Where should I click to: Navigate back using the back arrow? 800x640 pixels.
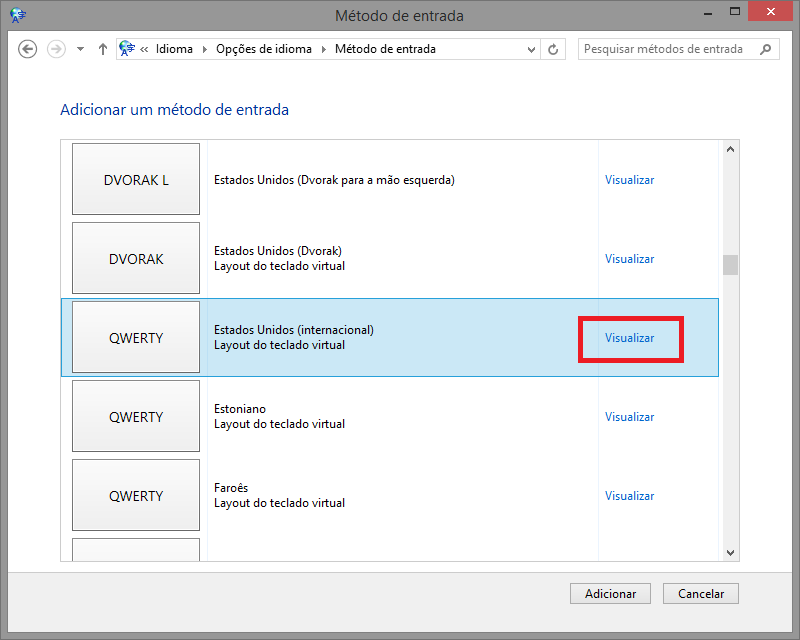click(28, 48)
